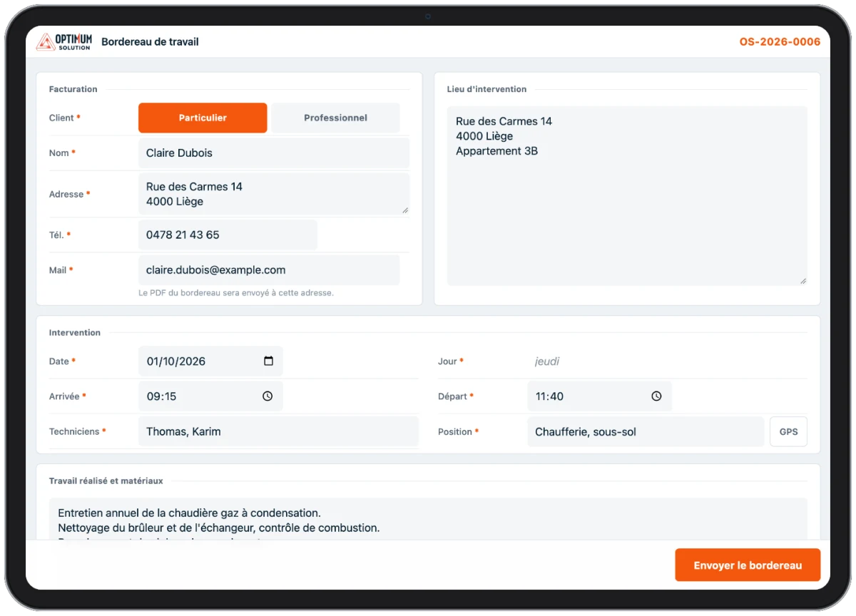Click the Optimum Solution logo
Viewport: 856px width, 616px height.
click(x=64, y=42)
